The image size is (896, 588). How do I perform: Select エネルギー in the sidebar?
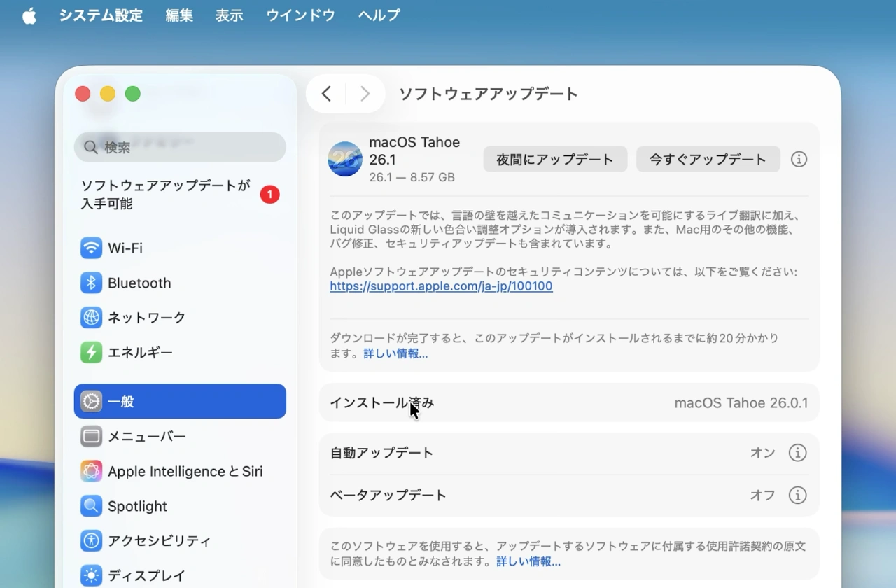coord(140,353)
